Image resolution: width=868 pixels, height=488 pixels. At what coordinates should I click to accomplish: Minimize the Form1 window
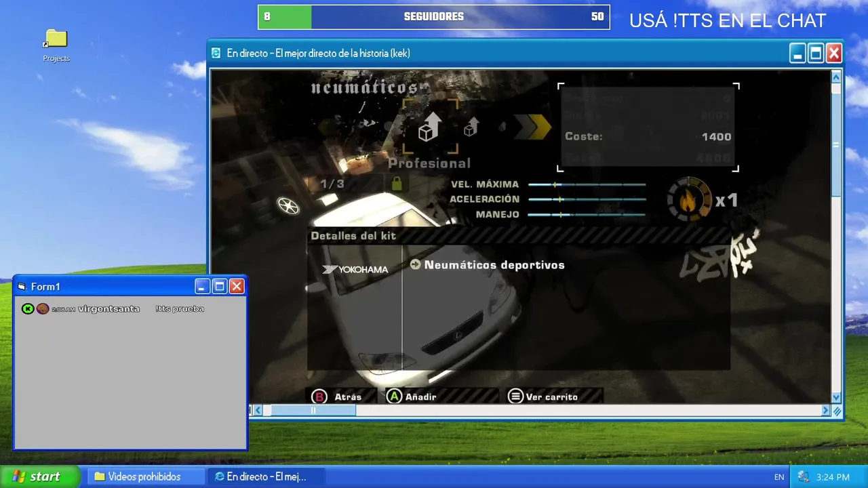click(x=203, y=286)
